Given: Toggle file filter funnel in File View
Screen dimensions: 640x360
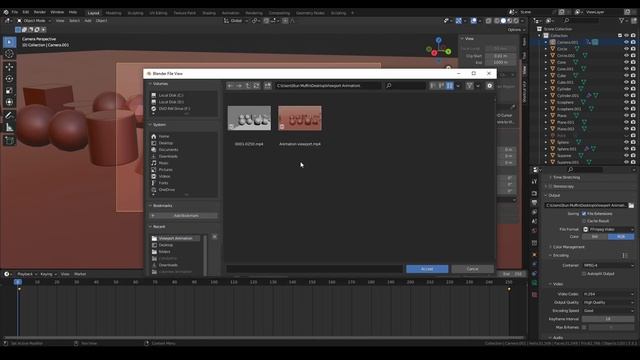Looking at the screenshot, I should [x=470, y=86].
